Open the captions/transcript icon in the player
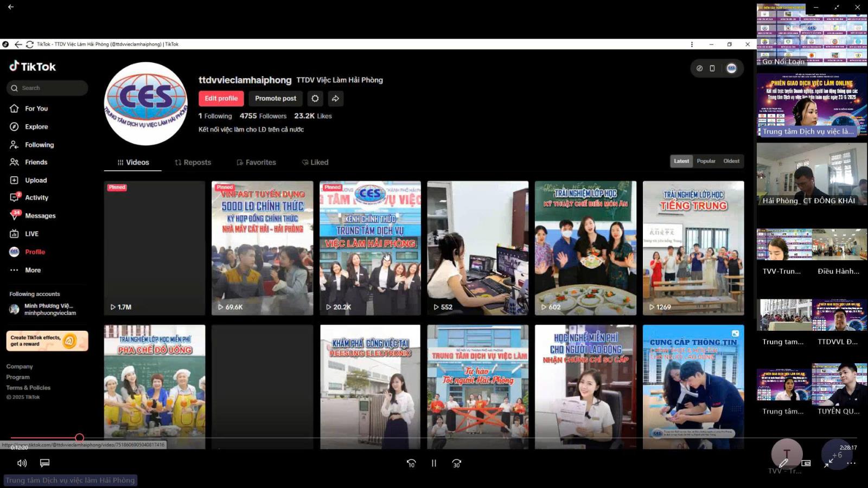The height and width of the screenshot is (488, 868). pos(44,463)
